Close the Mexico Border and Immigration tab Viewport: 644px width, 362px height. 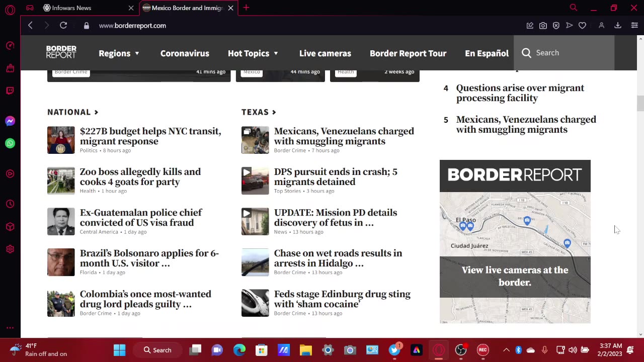click(230, 8)
